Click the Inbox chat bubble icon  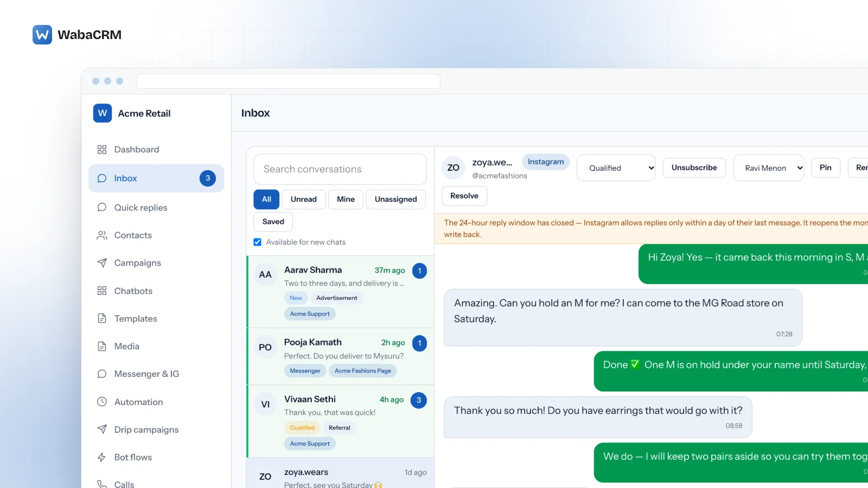click(x=102, y=178)
